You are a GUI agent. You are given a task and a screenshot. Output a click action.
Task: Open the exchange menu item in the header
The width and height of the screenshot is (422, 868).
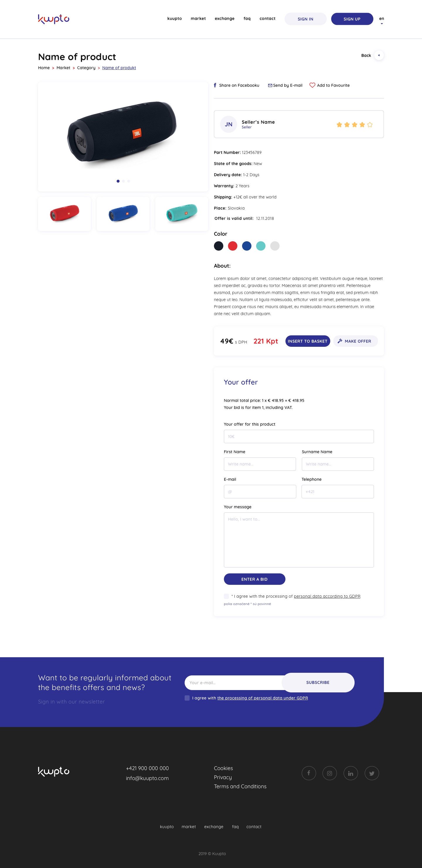(224, 18)
